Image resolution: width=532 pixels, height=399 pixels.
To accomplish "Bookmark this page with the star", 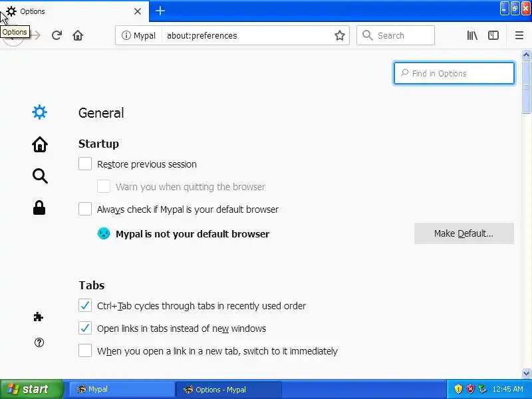I will (340, 35).
